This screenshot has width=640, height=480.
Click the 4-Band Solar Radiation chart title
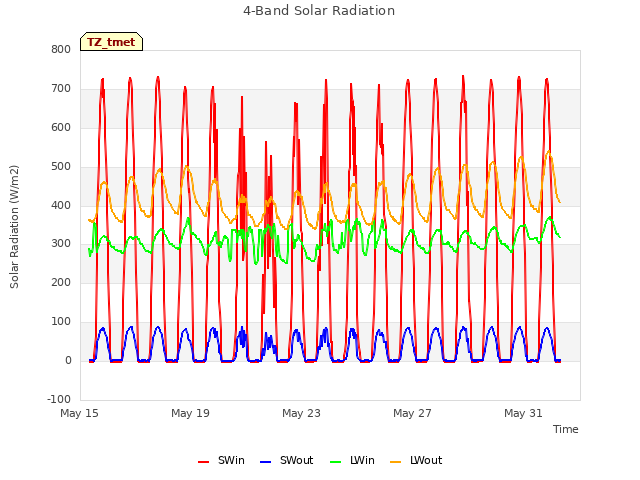coord(319,11)
